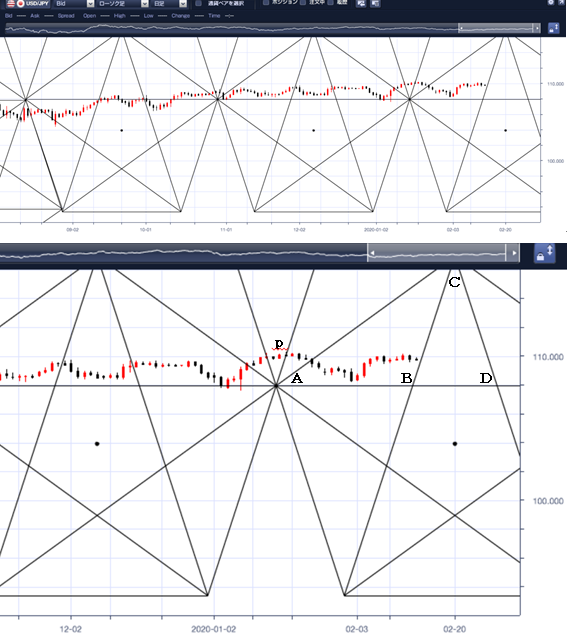This screenshot has width=567, height=640.
Task: Click the second chart window icon in toolbar
Action: tap(375, 3)
